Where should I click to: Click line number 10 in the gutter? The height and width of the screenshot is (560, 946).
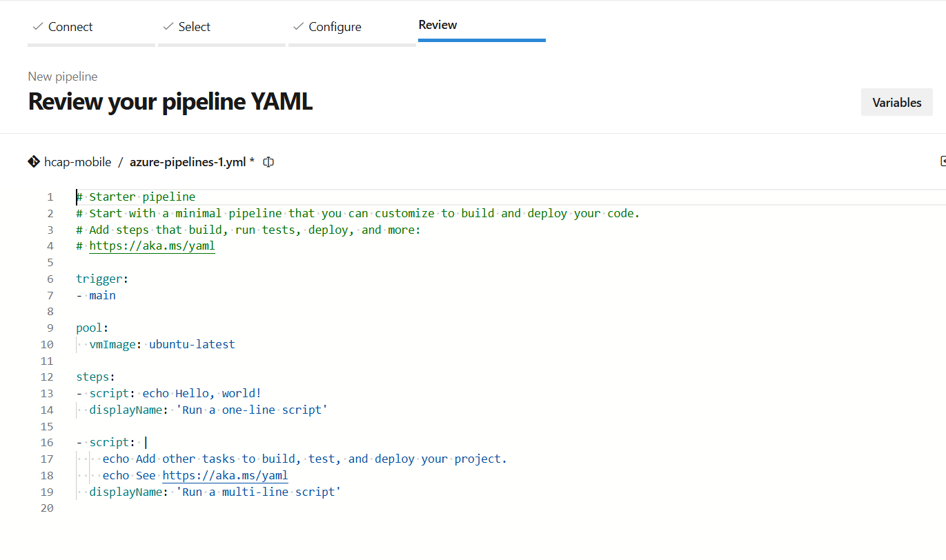(x=47, y=345)
